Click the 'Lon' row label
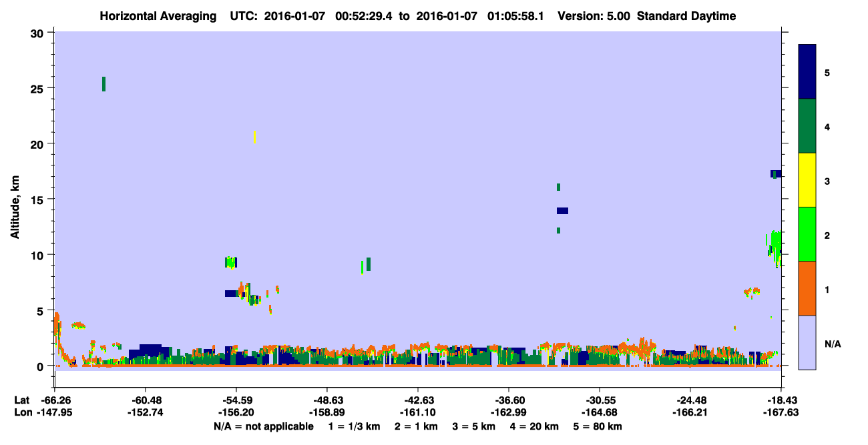868x445 pixels. [22, 412]
